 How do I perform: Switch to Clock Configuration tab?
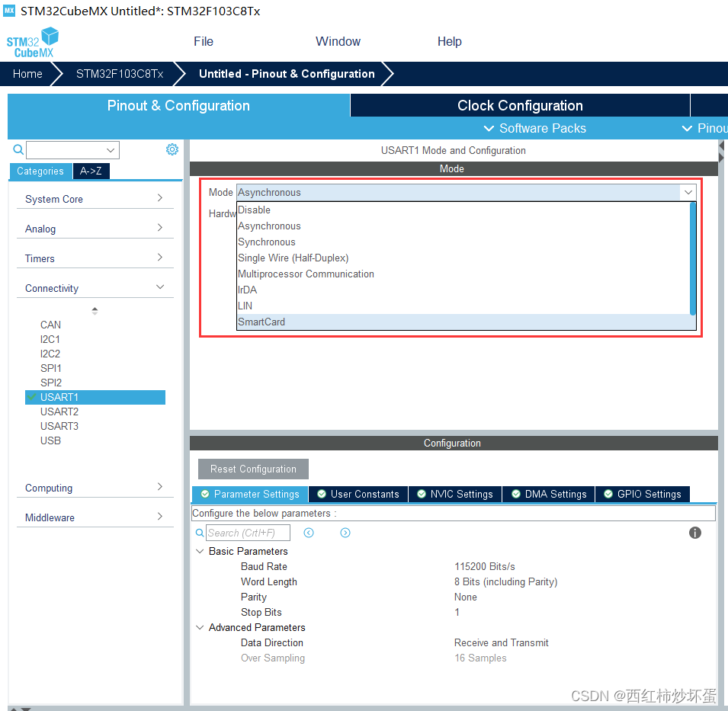[x=520, y=105]
